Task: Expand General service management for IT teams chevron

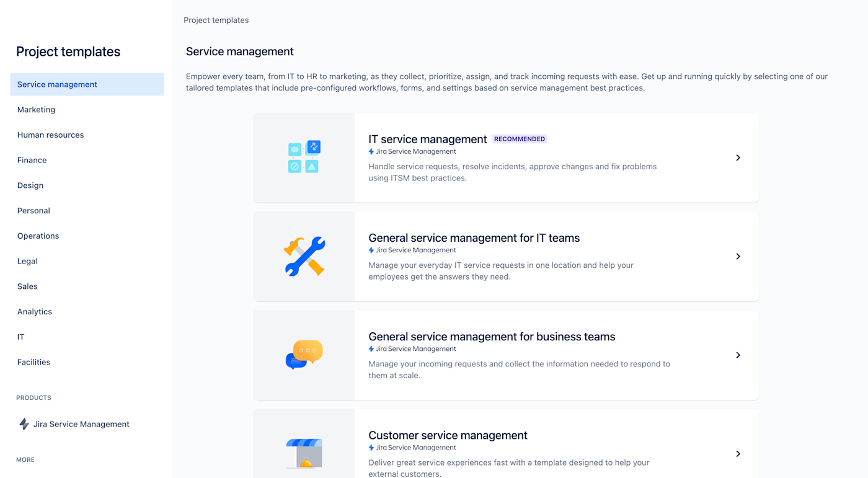Action: pos(738,256)
